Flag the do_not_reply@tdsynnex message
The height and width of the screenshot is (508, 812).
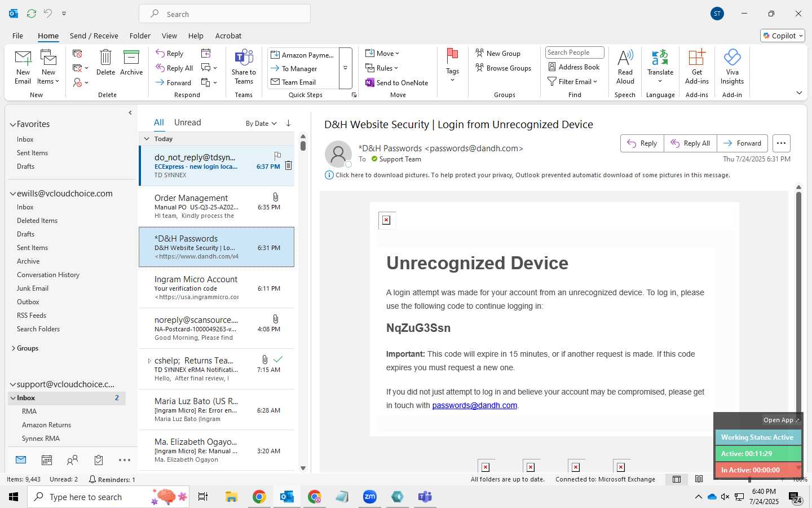click(277, 155)
